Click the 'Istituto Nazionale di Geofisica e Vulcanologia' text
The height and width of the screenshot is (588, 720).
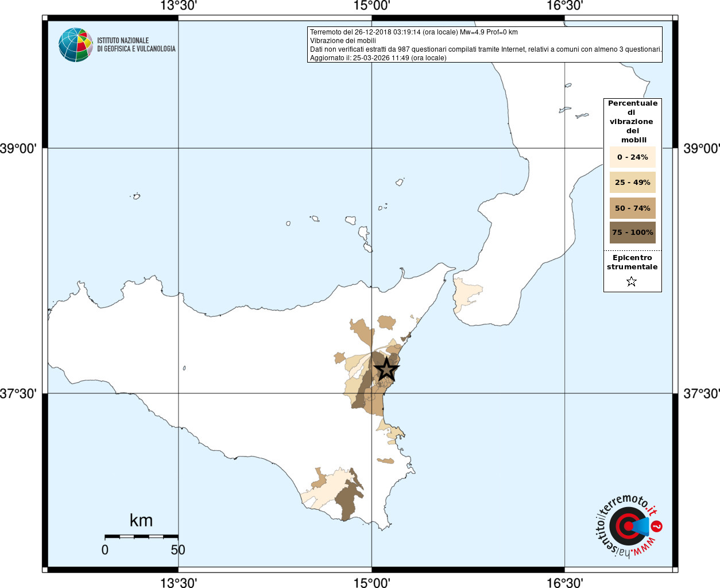pyautogui.click(x=136, y=45)
